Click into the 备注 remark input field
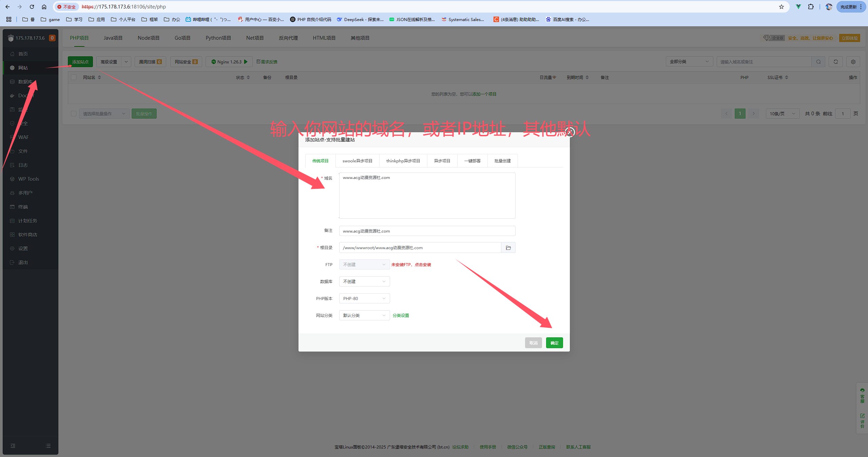This screenshot has height=457, width=868. click(x=427, y=231)
